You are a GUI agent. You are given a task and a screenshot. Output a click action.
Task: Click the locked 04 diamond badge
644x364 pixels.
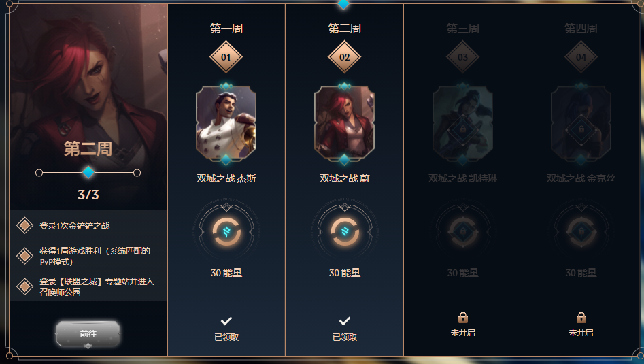pyautogui.click(x=581, y=57)
